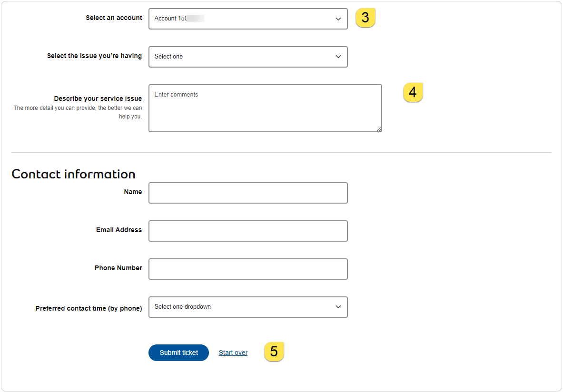Expand the "Select the issue you're having" dropdown

click(247, 57)
